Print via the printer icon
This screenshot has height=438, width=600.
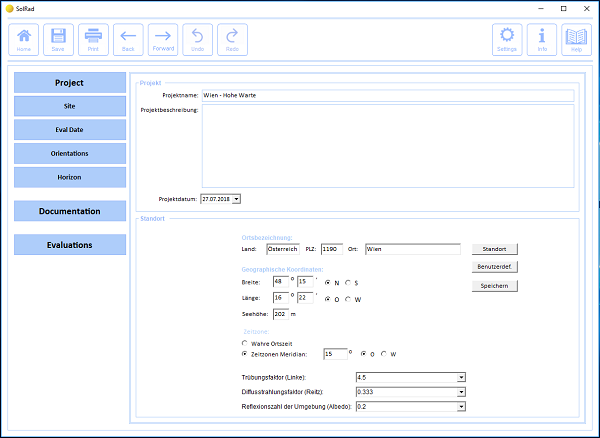(x=93, y=39)
